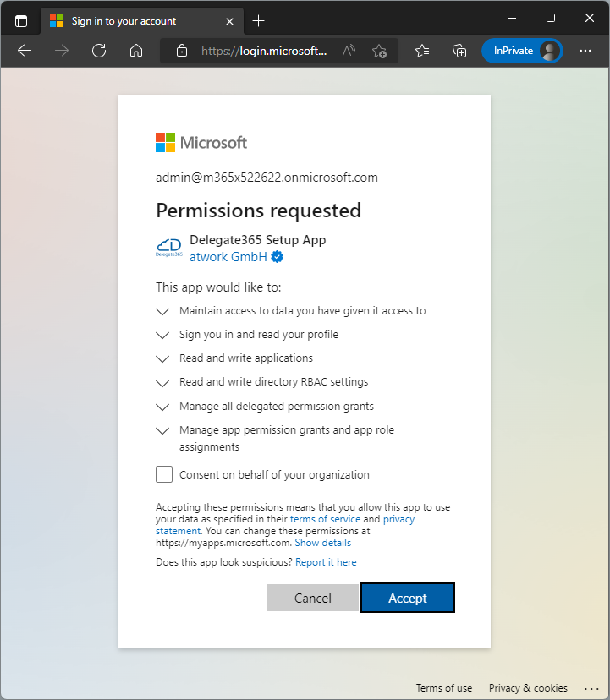Image resolution: width=610 pixels, height=700 pixels.
Task: Add this page to favorites star icon
Action: click(x=380, y=51)
